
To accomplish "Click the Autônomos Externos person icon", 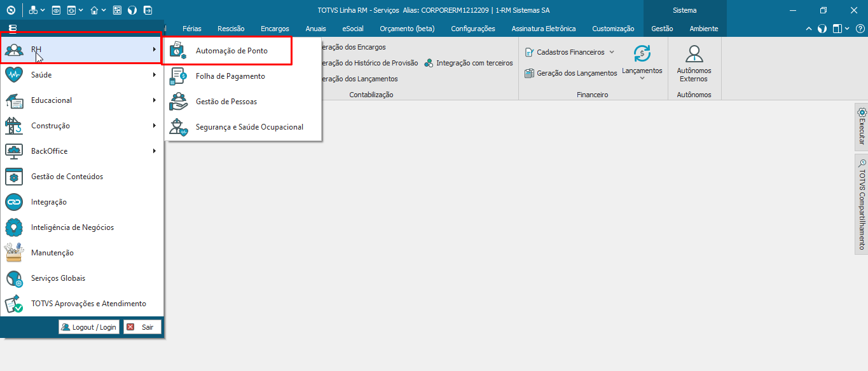I will (x=694, y=54).
